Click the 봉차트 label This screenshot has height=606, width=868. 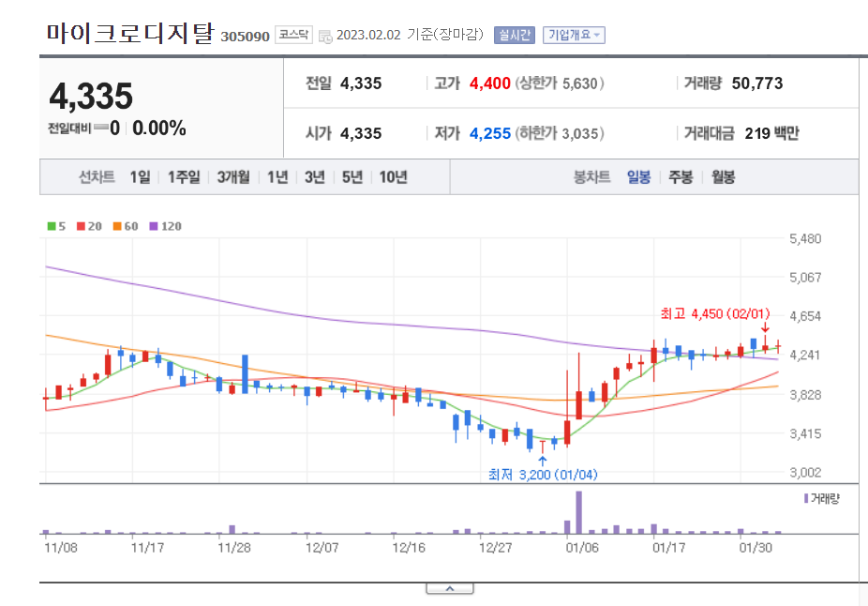591,177
